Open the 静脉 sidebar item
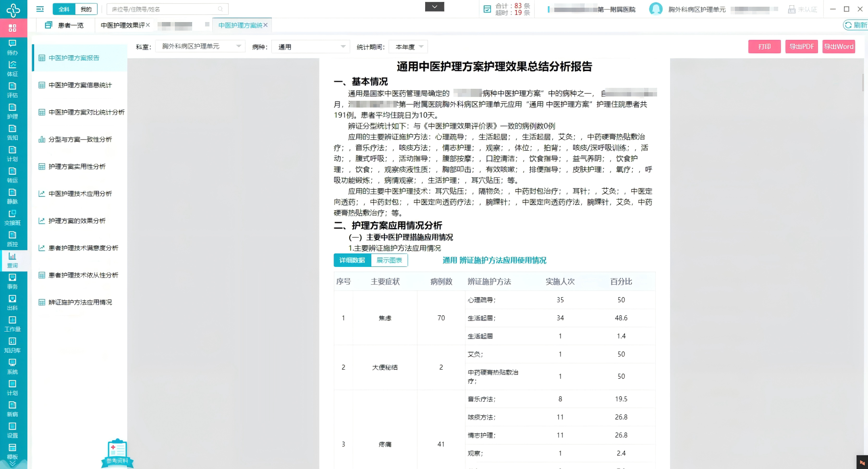Viewport: 868px width, 469px height. (x=12, y=196)
